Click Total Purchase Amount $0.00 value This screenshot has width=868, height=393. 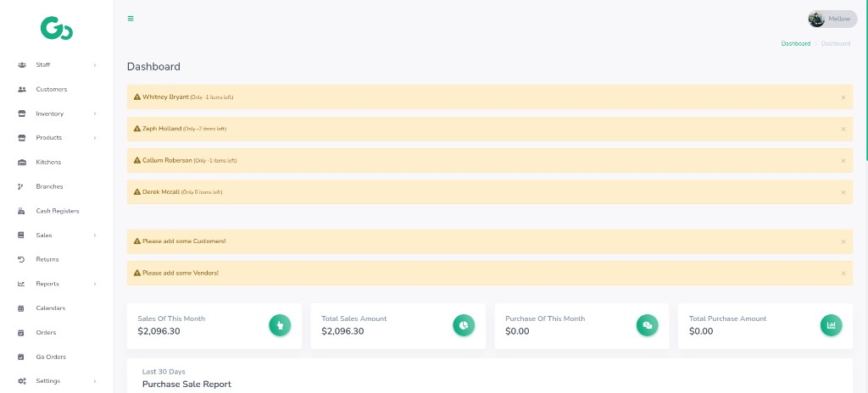[701, 331]
